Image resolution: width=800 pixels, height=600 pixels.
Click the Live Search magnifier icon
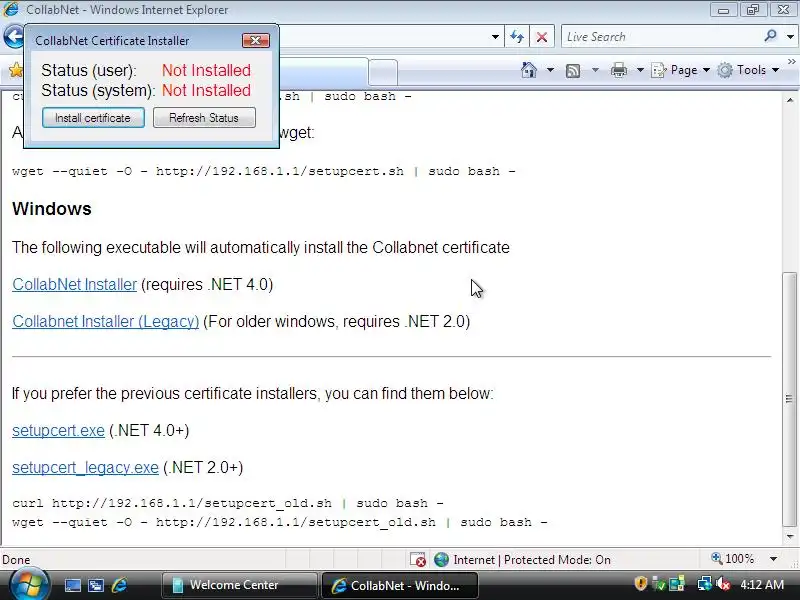(770, 36)
